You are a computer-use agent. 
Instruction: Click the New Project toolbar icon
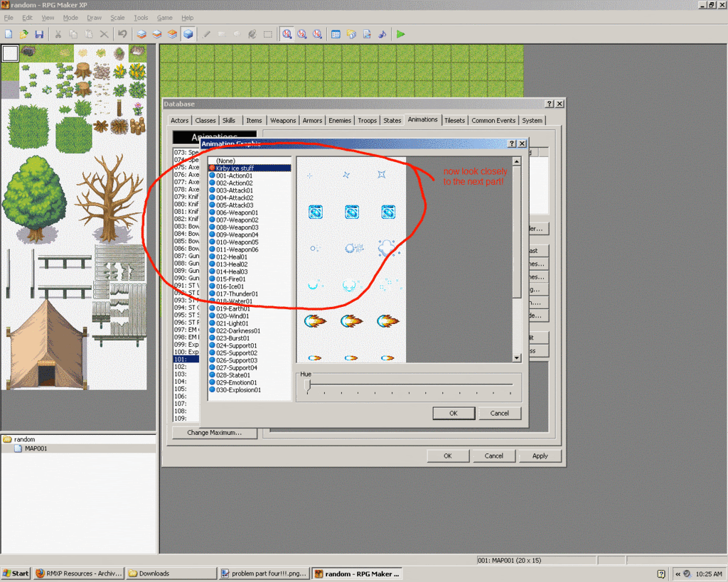tap(9, 34)
